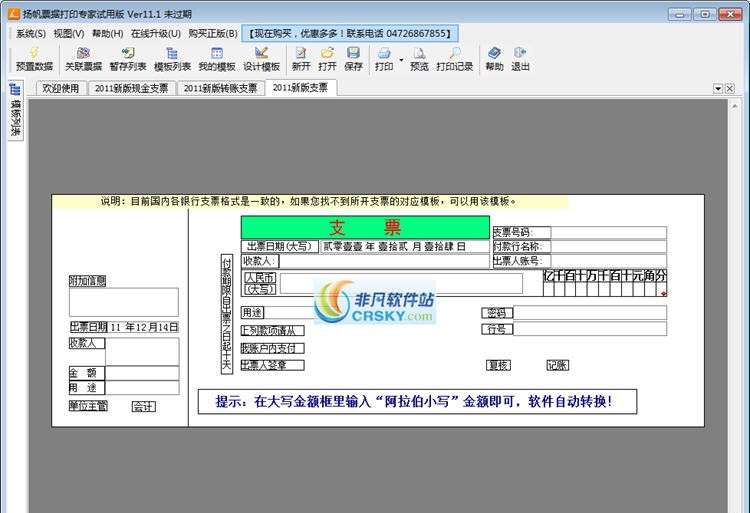Open the 在线升级(U) menu
The width and height of the screenshot is (750, 513).
[x=156, y=33]
